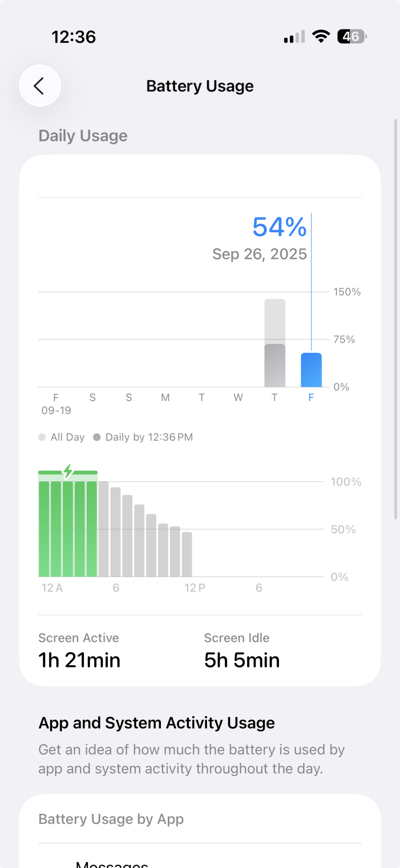The width and height of the screenshot is (400, 868).
Task: Open the Messages app usage row
Action: (112, 864)
